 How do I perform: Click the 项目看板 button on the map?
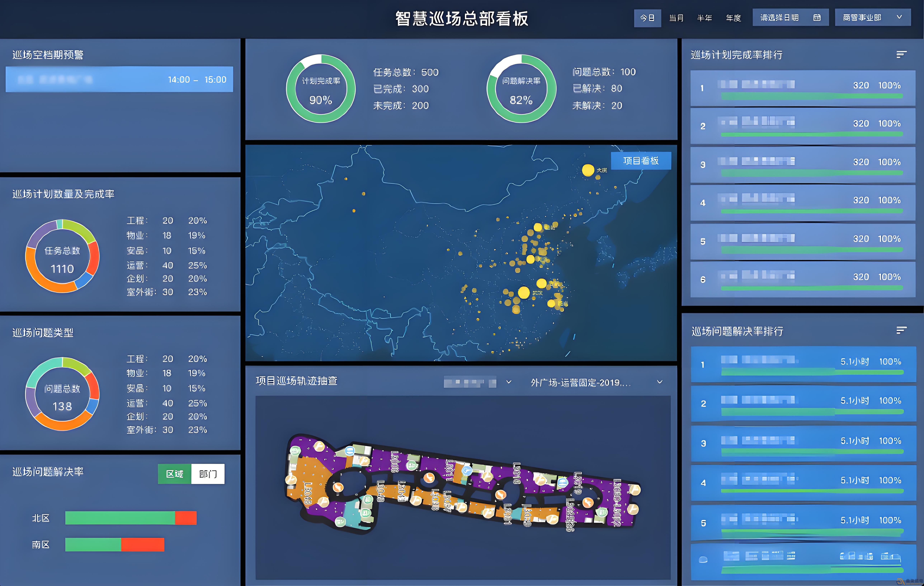pyautogui.click(x=640, y=161)
